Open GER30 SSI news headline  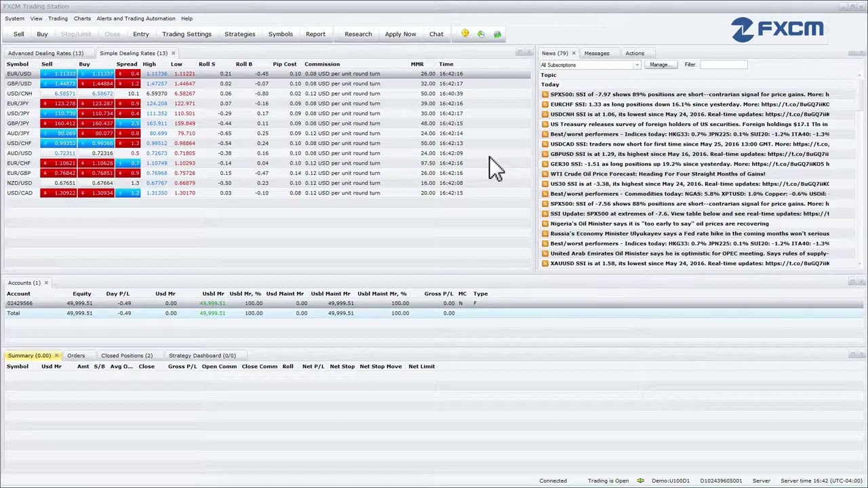[690, 164]
